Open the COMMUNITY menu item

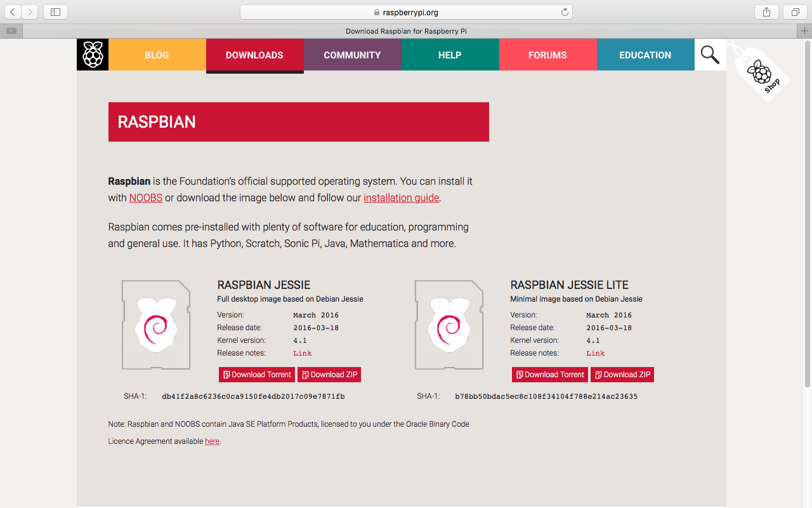point(352,55)
